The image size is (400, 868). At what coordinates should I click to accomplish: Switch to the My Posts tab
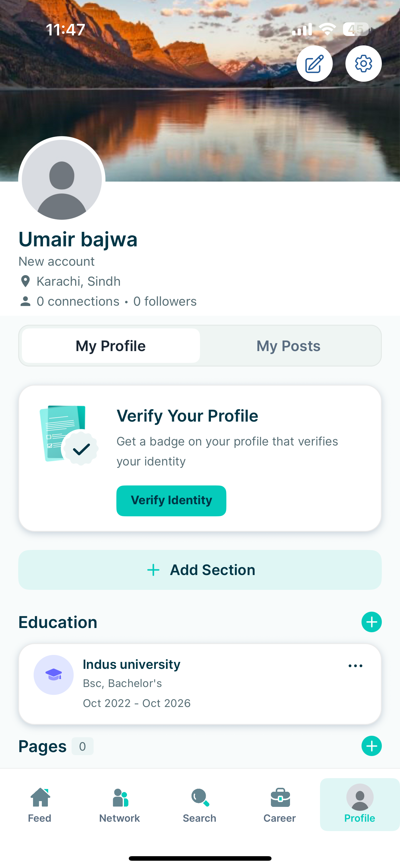[288, 346]
